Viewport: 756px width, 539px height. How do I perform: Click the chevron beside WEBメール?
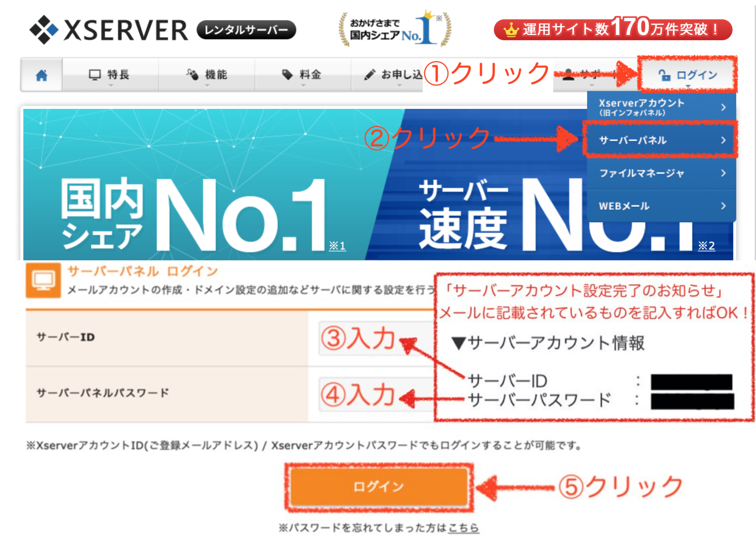(x=723, y=206)
